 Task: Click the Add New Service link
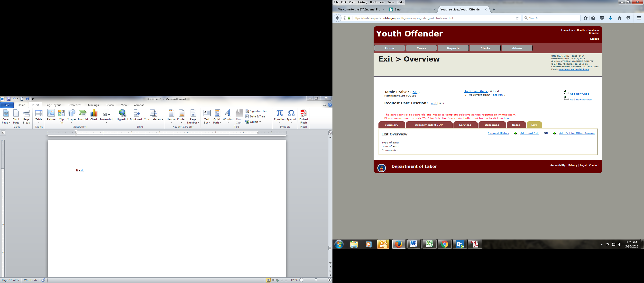pos(580,100)
